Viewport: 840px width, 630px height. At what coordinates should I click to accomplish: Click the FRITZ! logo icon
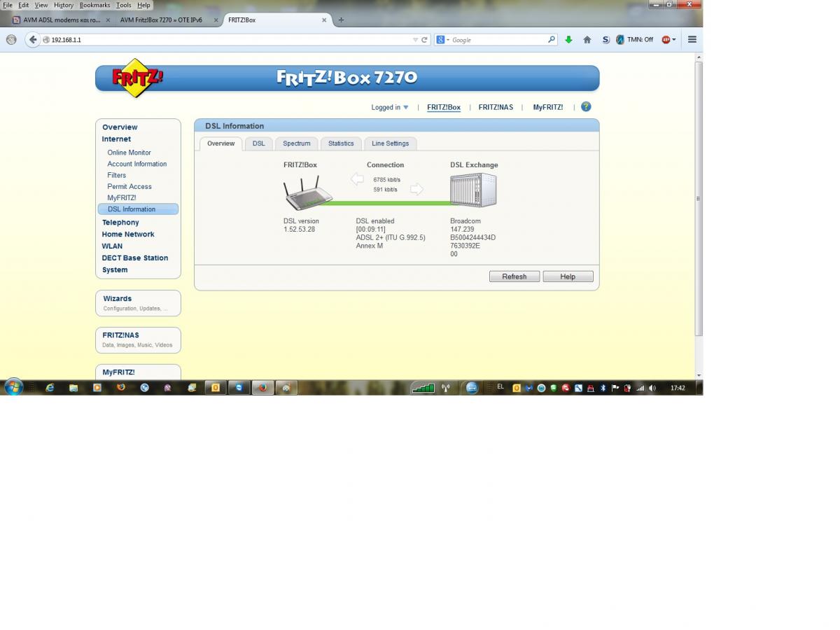coord(137,78)
